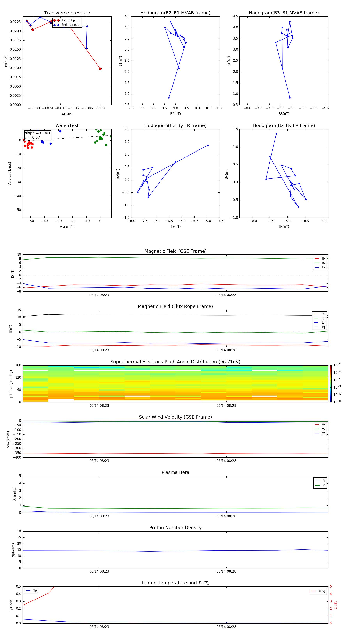Click the 'B3(nT)' x-axis label
The image size is (351, 644).
click(284, 114)
